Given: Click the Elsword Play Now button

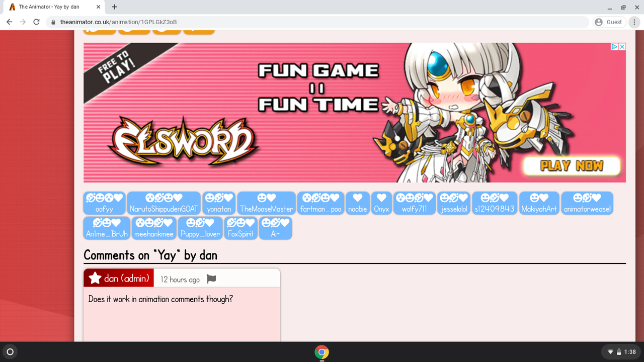Looking at the screenshot, I should [x=572, y=166].
